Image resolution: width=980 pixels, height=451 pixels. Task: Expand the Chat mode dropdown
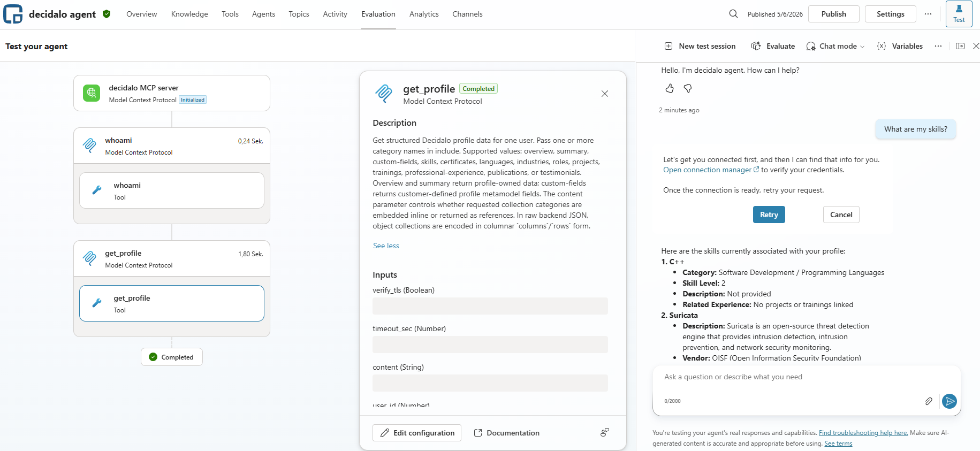(835, 46)
